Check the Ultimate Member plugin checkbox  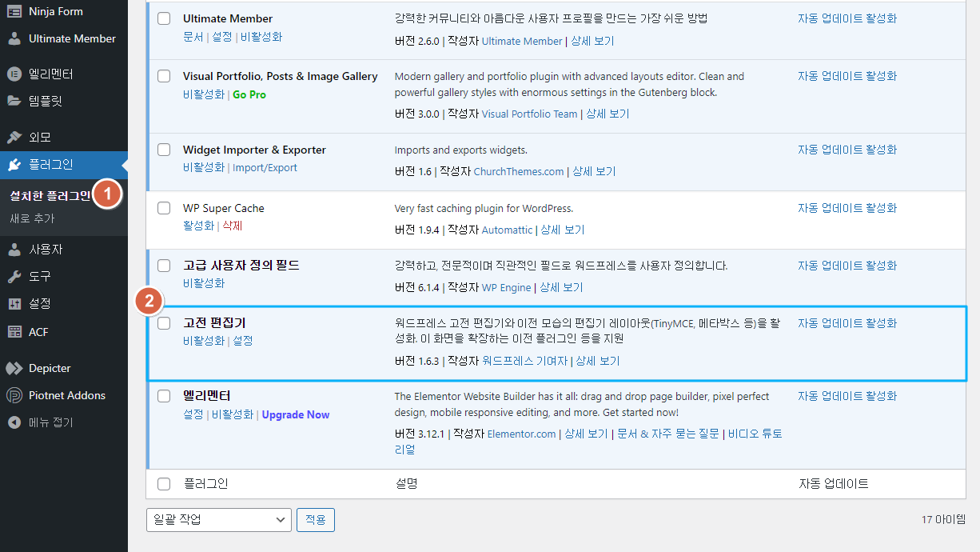pos(164,18)
